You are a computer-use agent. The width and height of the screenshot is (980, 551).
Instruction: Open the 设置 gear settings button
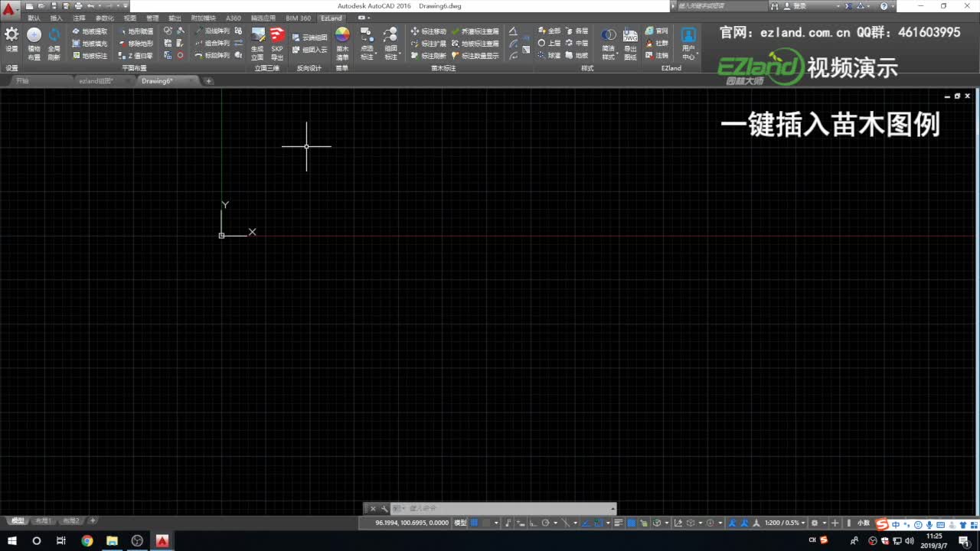(x=11, y=39)
